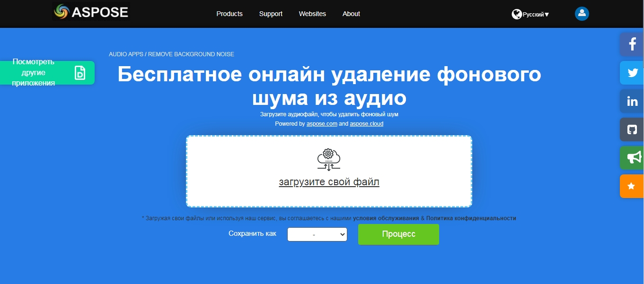Click the page heading Бесплатное онлайн удаление
The width and height of the screenshot is (644, 284).
[x=329, y=86]
